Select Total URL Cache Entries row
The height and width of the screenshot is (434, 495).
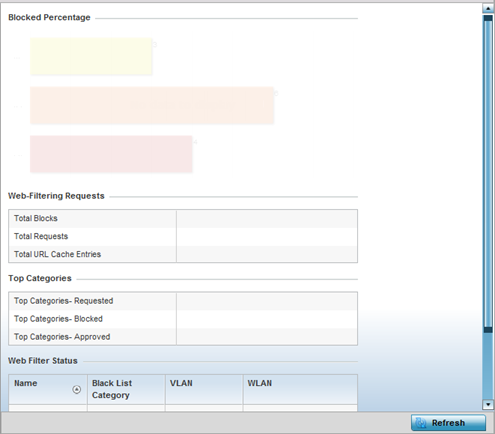[x=183, y=254]
